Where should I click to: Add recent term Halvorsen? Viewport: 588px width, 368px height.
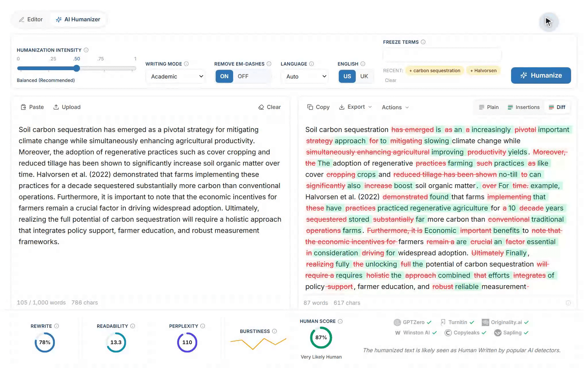click(483, 71)
